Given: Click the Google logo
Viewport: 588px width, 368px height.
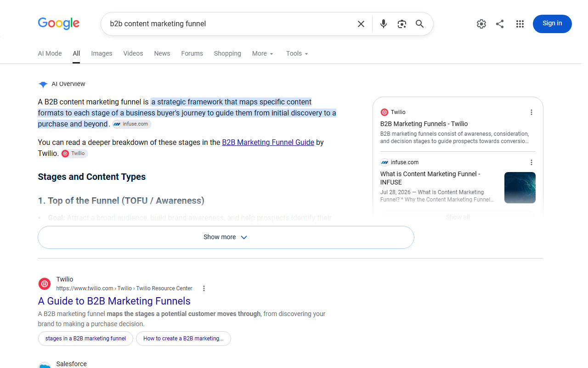Looking at the screenshot, I should [x=58, y=23].
